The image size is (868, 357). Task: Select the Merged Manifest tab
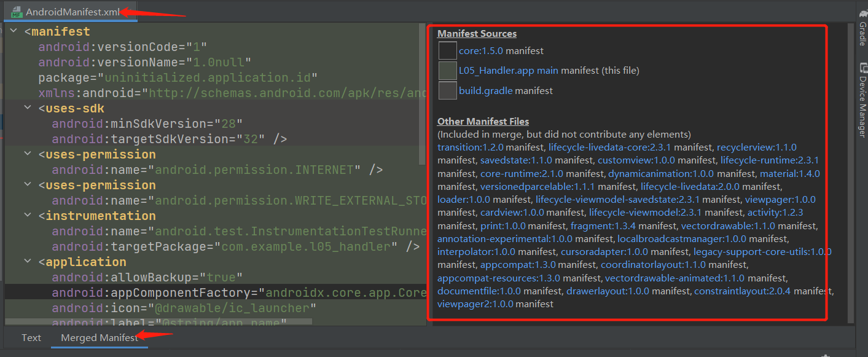[99, 338]
